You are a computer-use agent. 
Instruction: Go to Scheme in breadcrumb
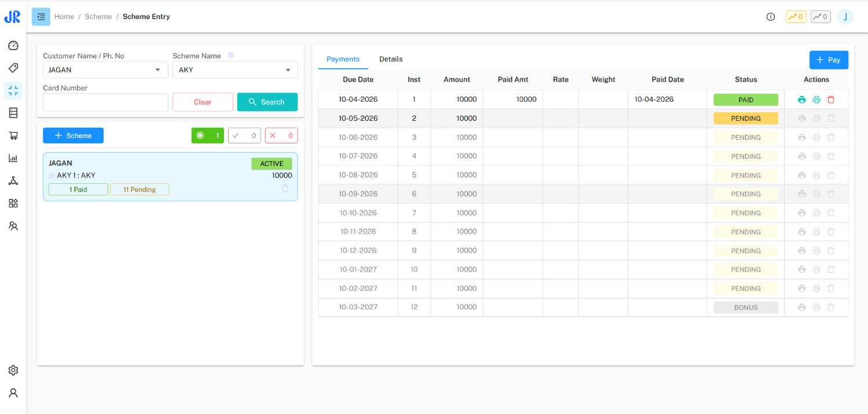98,17
